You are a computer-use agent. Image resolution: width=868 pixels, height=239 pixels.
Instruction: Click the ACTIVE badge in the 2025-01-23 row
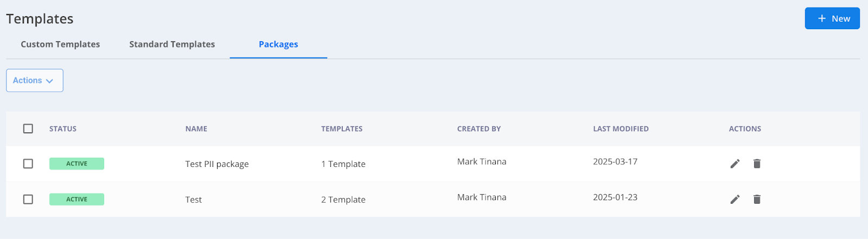(76, 199)
